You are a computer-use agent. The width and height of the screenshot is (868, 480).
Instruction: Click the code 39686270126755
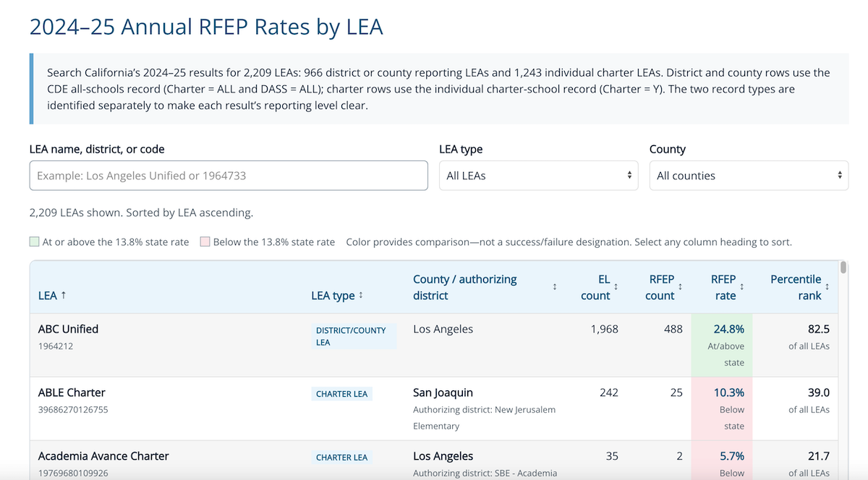(73, 410)
